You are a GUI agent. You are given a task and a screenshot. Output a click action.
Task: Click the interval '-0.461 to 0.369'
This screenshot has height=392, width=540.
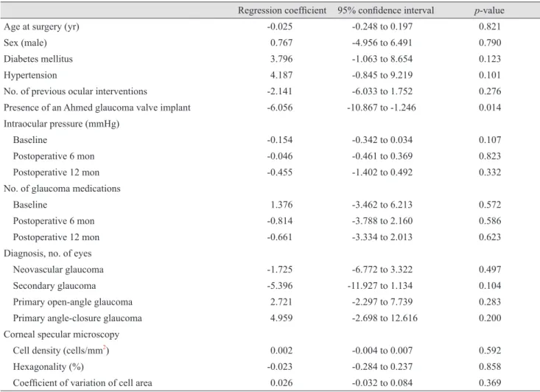[x=382, y=156]
